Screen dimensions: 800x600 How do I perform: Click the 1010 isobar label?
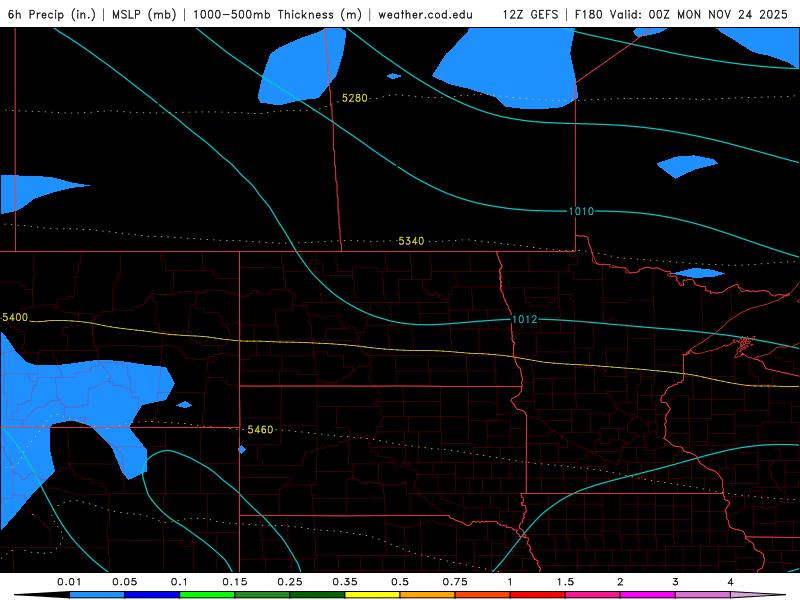point(581,211)
